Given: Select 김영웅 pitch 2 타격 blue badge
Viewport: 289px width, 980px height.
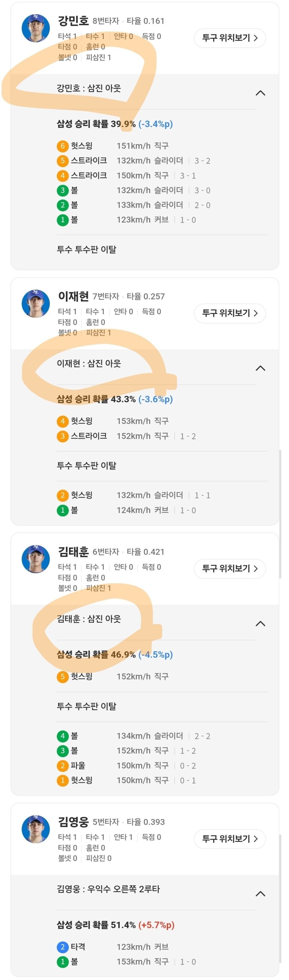Looking at the screenshot, I should [x=62, y=947].
